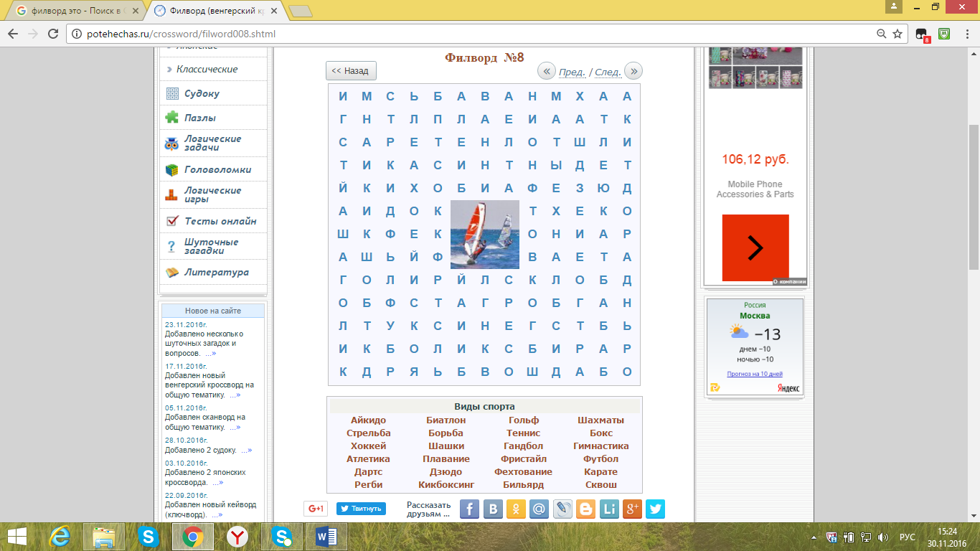Click the 106,12 руб. ad price

pyautogui.click(x=755, y=159)
